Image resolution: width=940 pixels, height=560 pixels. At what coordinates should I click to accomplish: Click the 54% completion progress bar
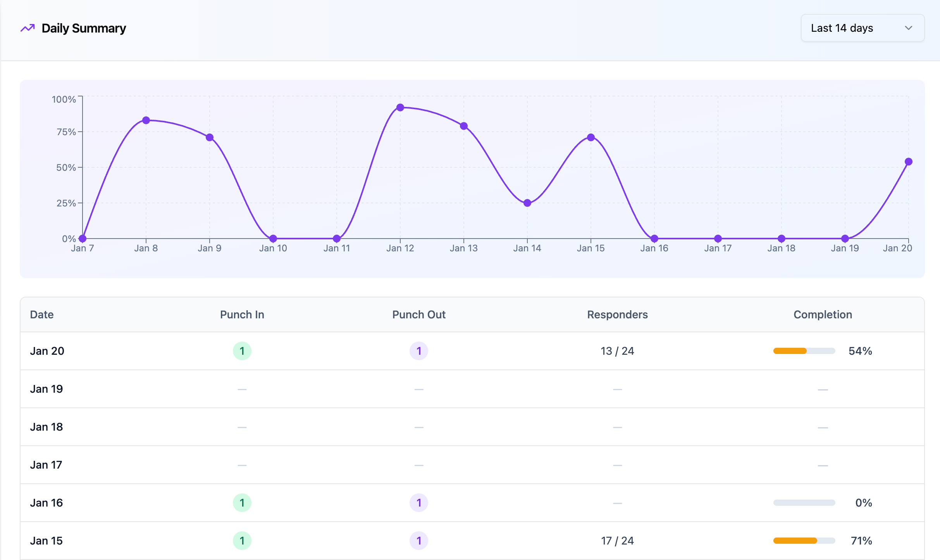click(804, 351)
